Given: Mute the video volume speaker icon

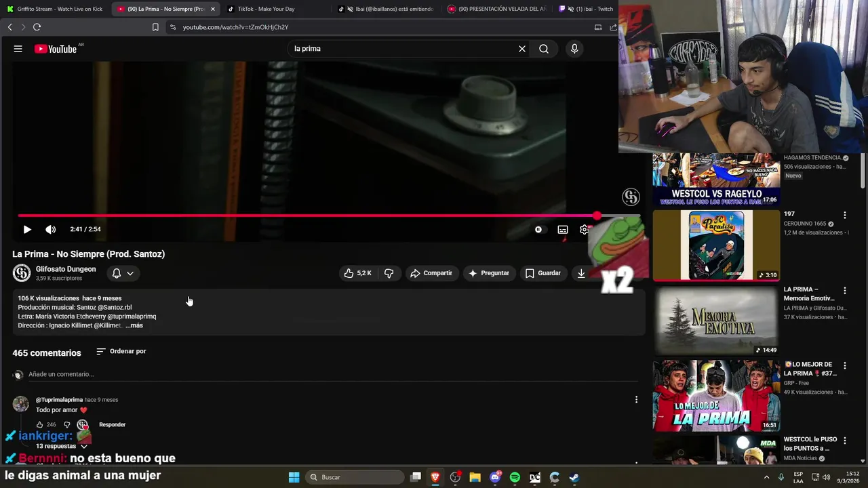Looking at the screenshot, I should pos(51,229).
